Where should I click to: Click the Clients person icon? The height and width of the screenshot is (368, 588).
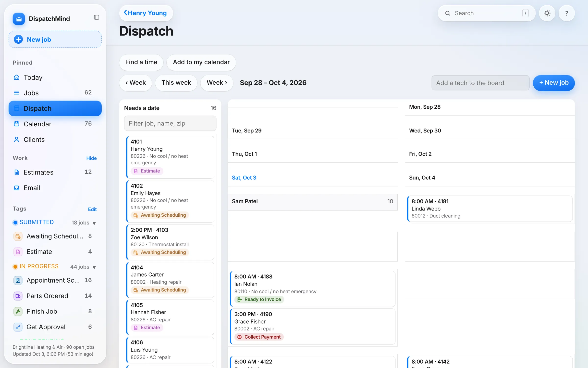point(16,140)
